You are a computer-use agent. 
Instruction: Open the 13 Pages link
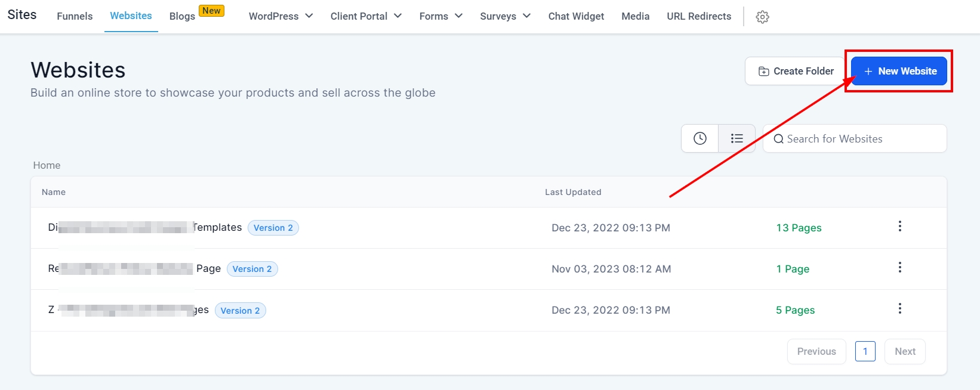[799, 228]
